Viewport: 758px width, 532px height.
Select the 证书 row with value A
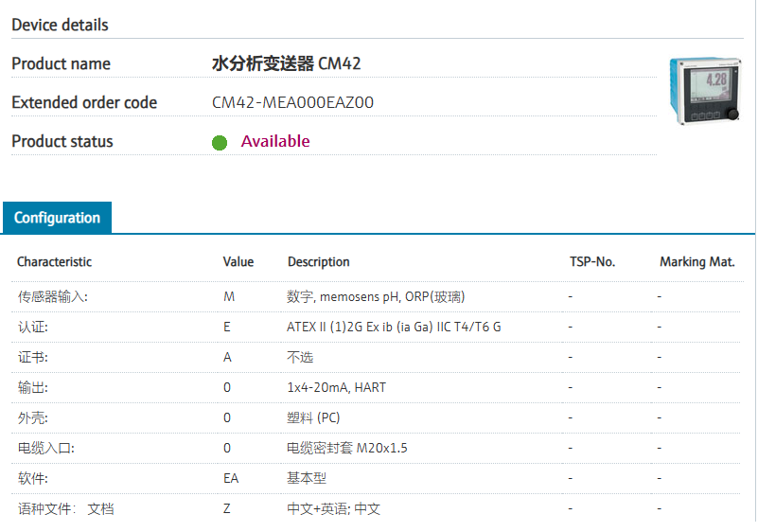(377, 358)
